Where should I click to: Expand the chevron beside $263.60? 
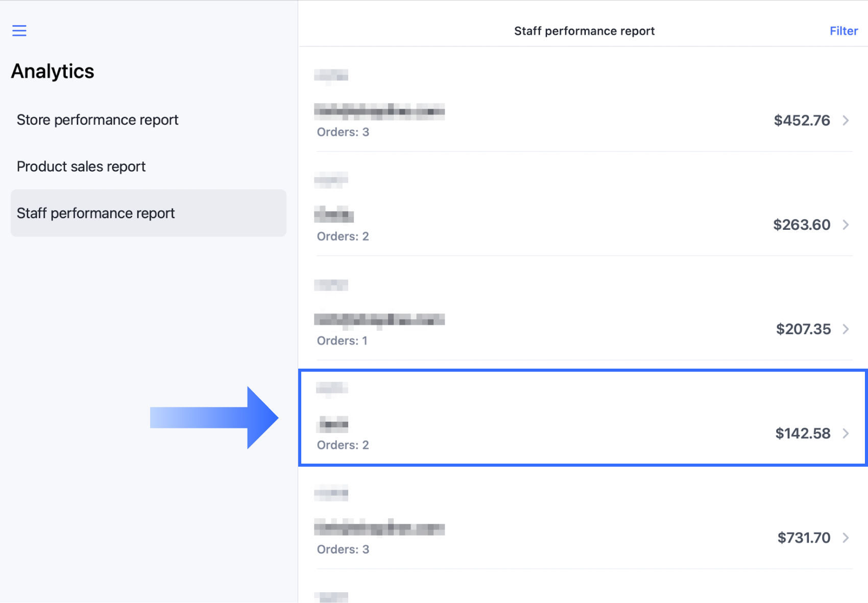(x=846, y=225)
